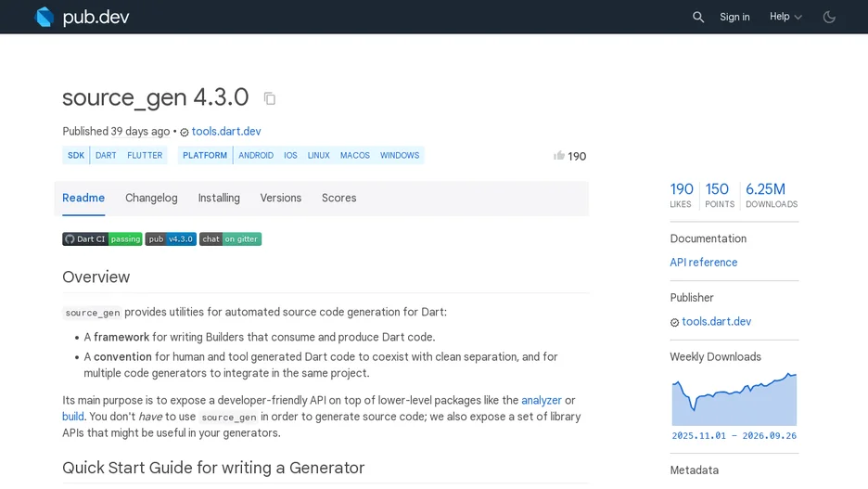Click the SDK tag label
868x489 pixels.
point(76,156)
